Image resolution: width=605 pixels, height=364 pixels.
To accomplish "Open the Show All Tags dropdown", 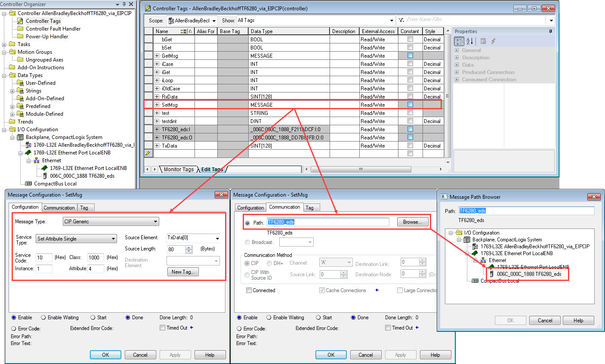I will 392,20.
